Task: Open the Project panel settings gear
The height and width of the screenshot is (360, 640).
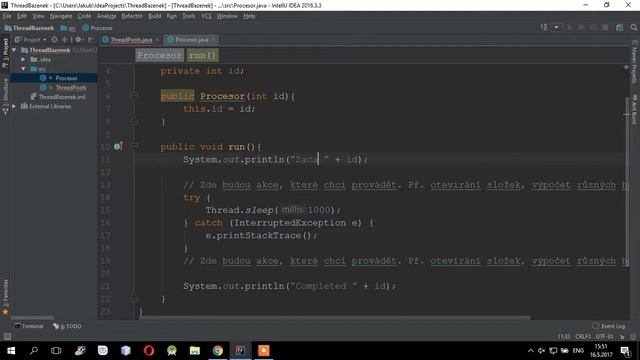Action: 78,40
